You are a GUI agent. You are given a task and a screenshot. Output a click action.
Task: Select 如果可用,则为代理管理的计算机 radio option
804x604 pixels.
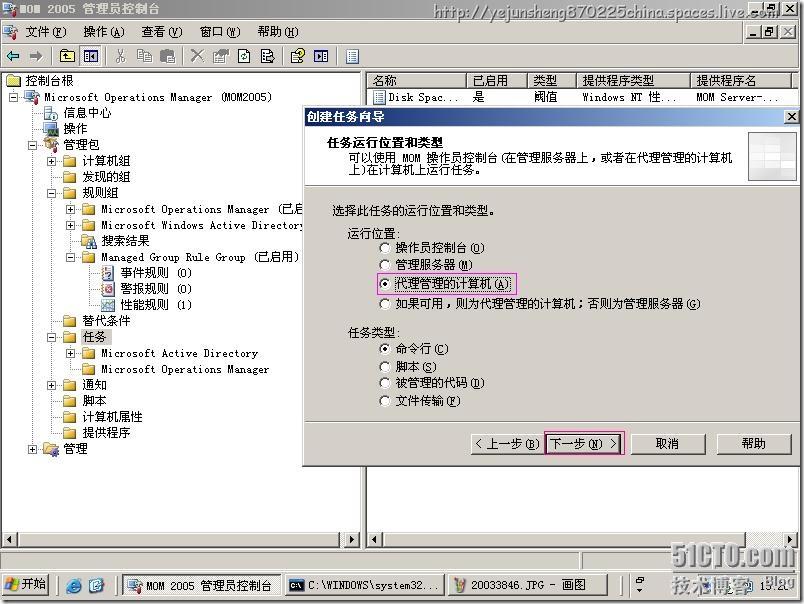click(385, 304)
